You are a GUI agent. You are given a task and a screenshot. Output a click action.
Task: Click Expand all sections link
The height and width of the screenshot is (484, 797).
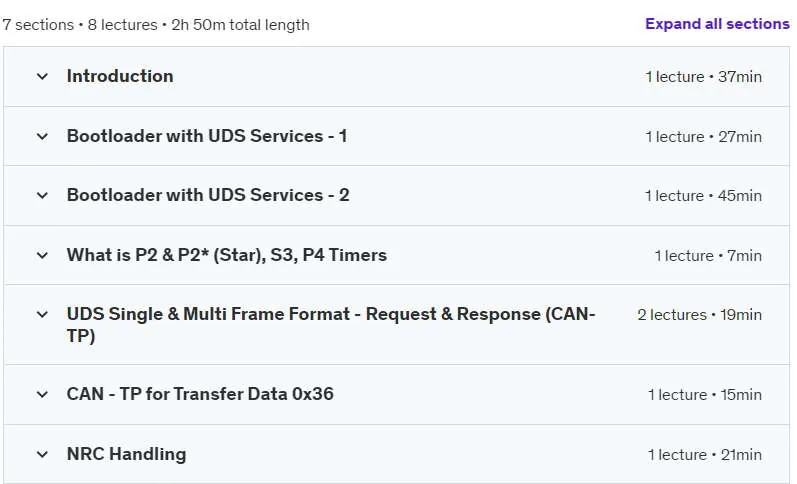point(717,24)
